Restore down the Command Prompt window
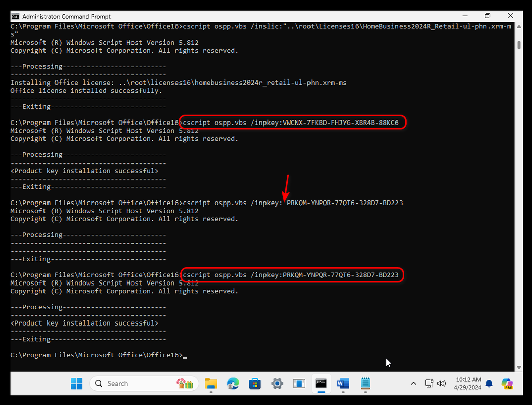Viewport: 532px width, 405px height. pos(487,16)
